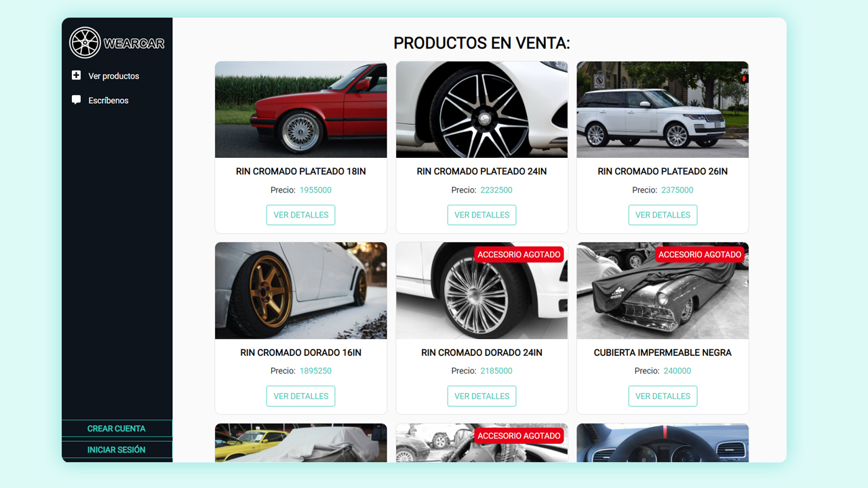Click the chat bubble icon beside Escríbenos
The image size is (868, 488).
pos(76,100)
